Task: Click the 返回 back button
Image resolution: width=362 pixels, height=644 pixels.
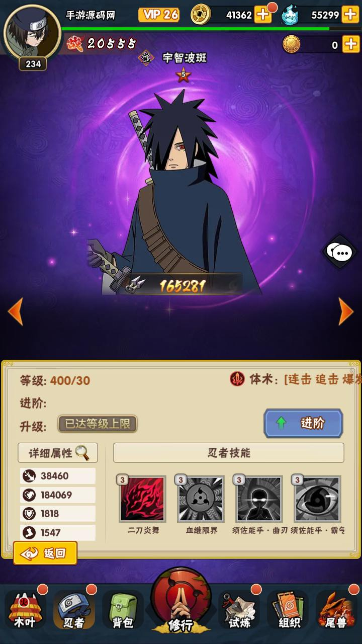Action: tap(45, 553)
